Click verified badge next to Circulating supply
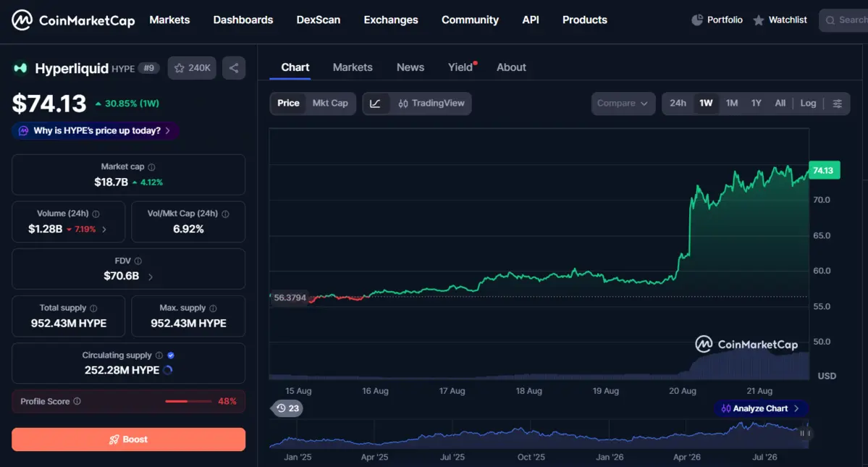The width and height of the screenshot is (868, 467). (171, 355)
